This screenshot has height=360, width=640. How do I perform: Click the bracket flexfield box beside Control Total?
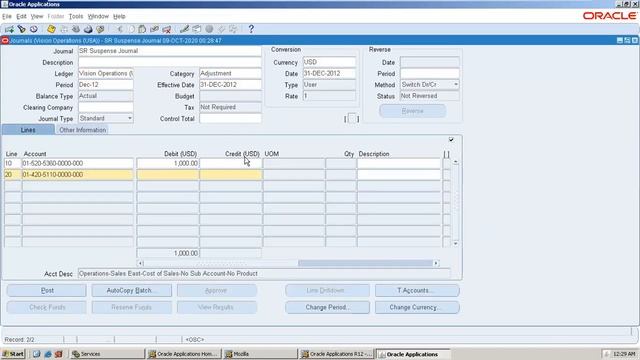click(352, 119)
